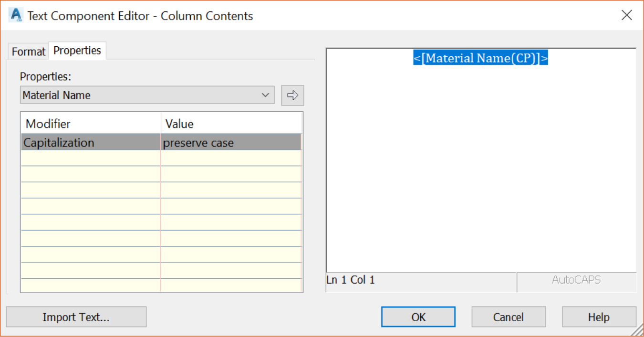This screenshot has height=337, width=644.
Task: Click the Import Text... button
Action: (76, 317)
